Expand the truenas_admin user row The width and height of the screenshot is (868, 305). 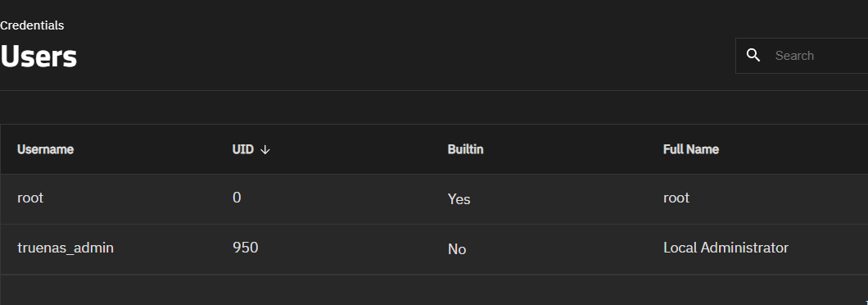tap(434, 249)
